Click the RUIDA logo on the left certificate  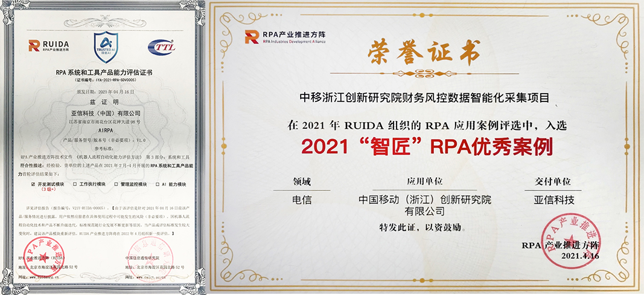click(x=48, y=45)
